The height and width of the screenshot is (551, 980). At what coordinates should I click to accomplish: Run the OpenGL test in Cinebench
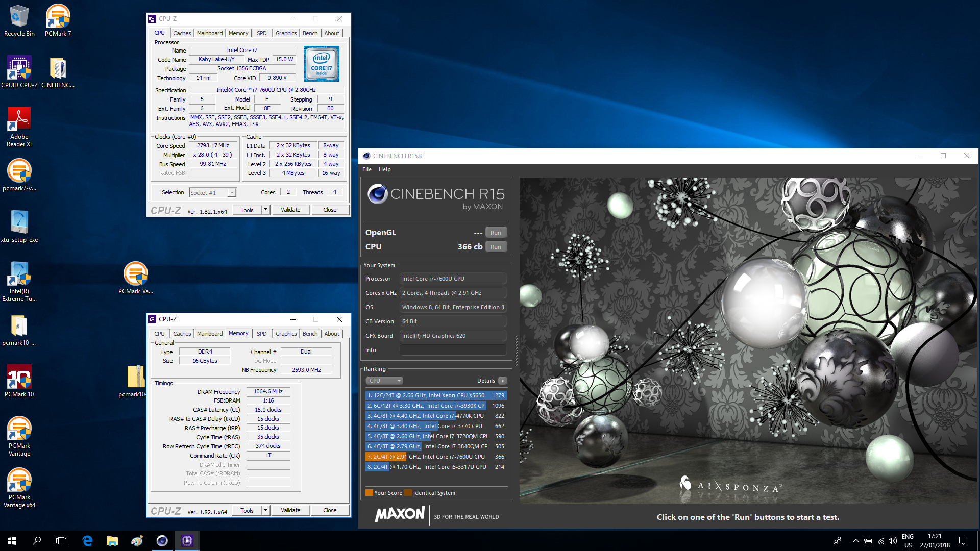tap(496, 233)
